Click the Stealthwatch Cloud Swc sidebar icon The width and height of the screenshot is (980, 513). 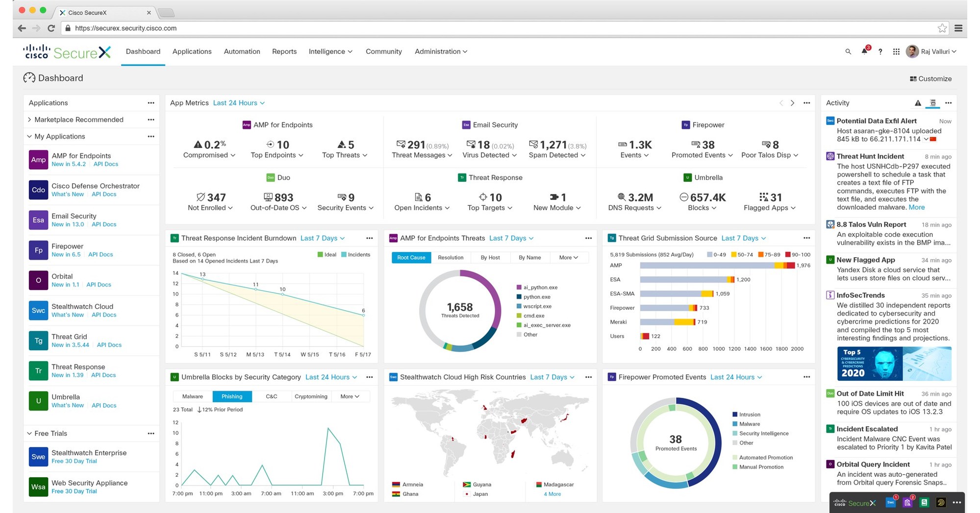point(38,310)
